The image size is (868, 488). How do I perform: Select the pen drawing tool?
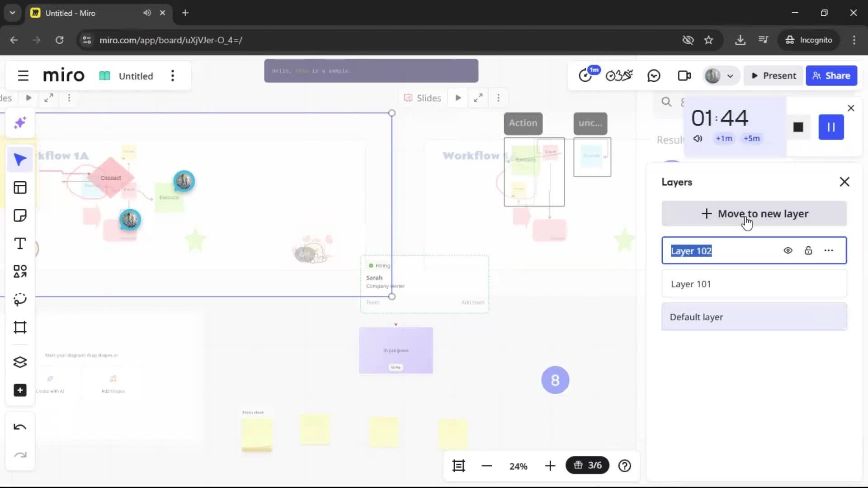[20, 300]
